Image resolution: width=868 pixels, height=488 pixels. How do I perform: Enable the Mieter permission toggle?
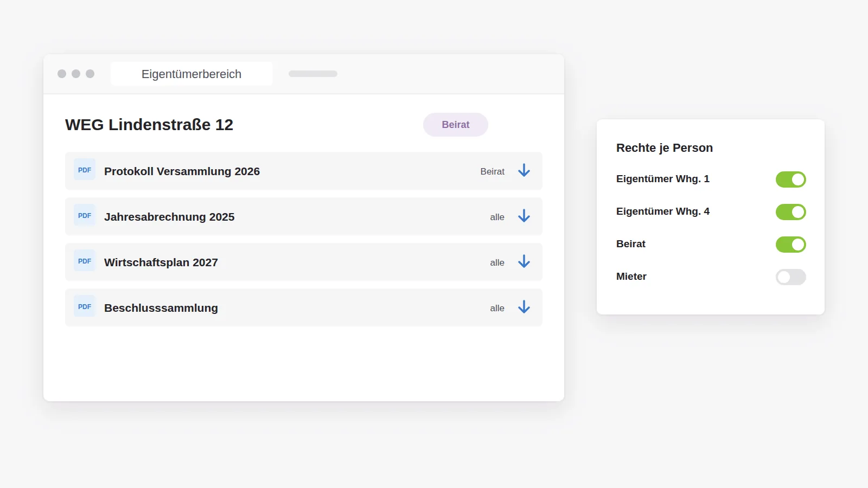pos(791,277)
